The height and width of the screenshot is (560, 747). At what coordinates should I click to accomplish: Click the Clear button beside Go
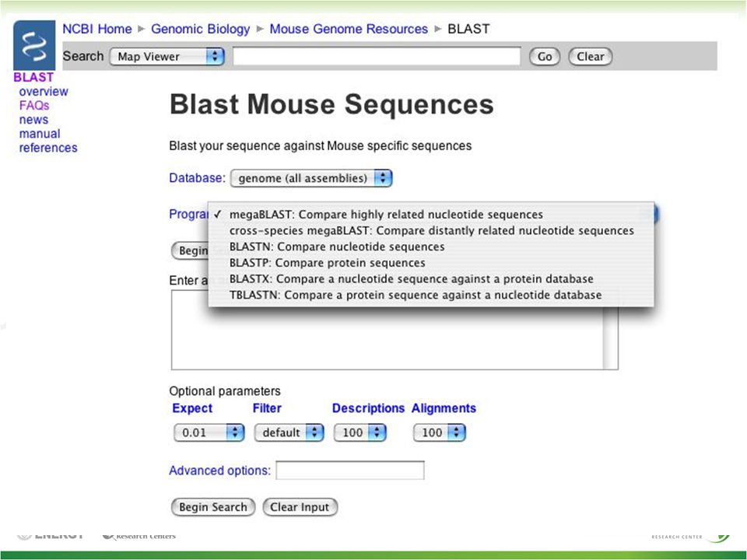pyautogui.click(x=591, y=57)
